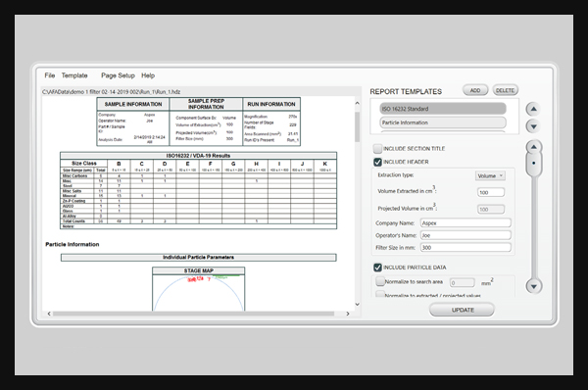Viewport: 588px width, 390px height.
Task: Open the Template menu
Action: tap(74, 75)
